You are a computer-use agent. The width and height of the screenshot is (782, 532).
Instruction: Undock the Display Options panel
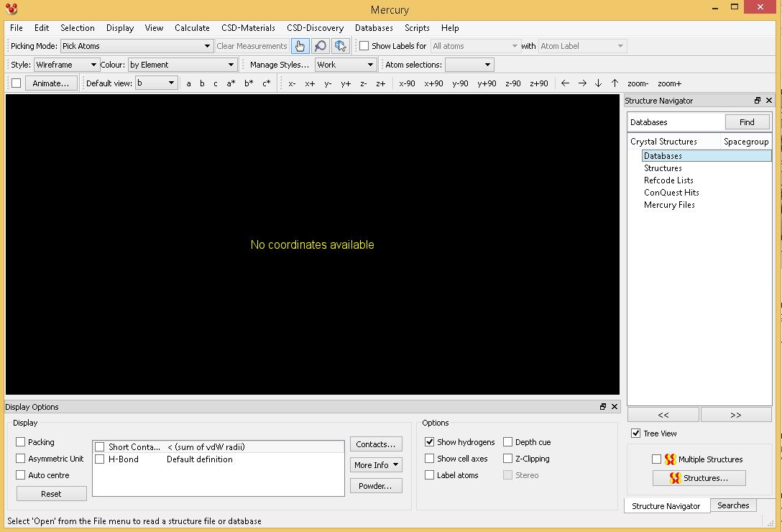tap(603, 407)
